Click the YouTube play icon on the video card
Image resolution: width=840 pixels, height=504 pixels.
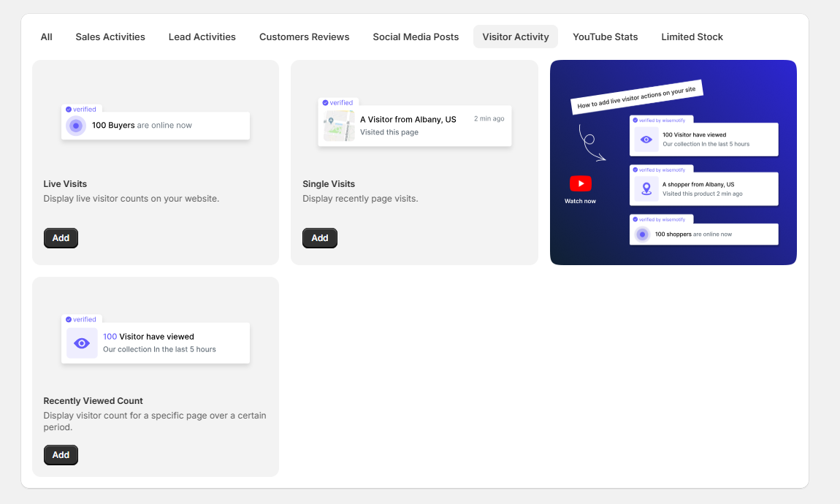point(579,183)
